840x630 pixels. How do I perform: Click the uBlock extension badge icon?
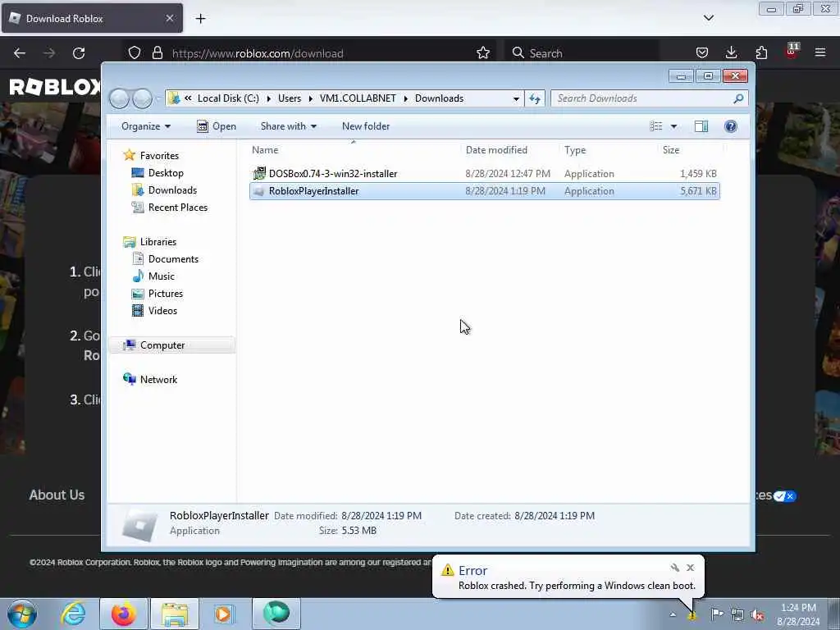(x=792, y=51)
